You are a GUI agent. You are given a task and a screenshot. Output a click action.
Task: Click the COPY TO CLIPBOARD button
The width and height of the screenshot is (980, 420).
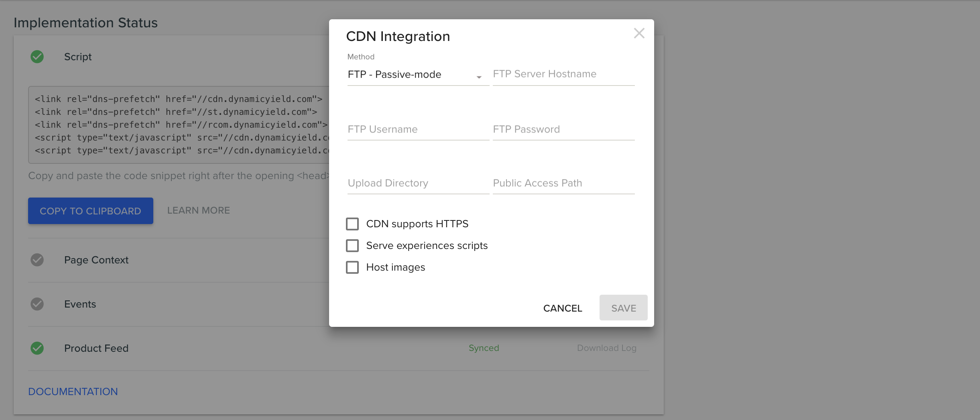(91, 211)
